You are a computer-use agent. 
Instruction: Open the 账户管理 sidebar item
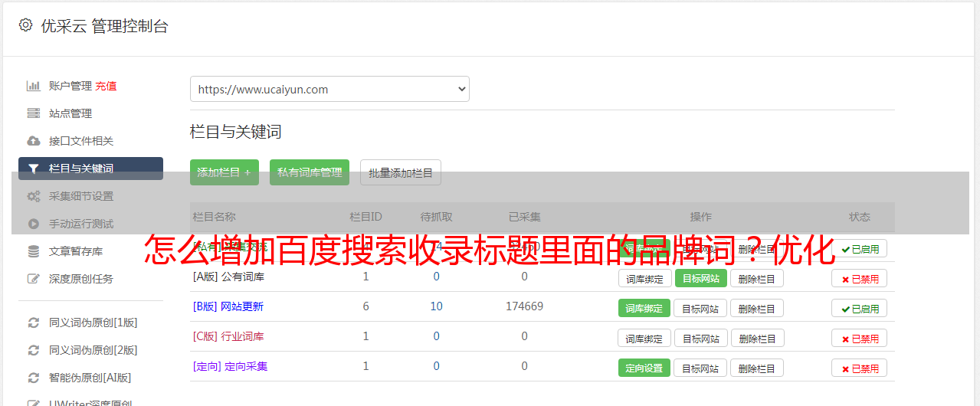click(x=70, y=86)
